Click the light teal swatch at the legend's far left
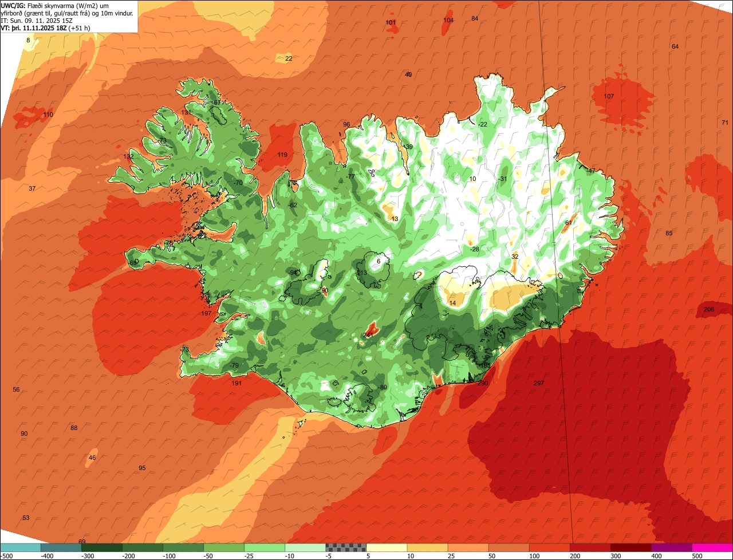This screenshot has width=733, height=560. click(20, 547)
